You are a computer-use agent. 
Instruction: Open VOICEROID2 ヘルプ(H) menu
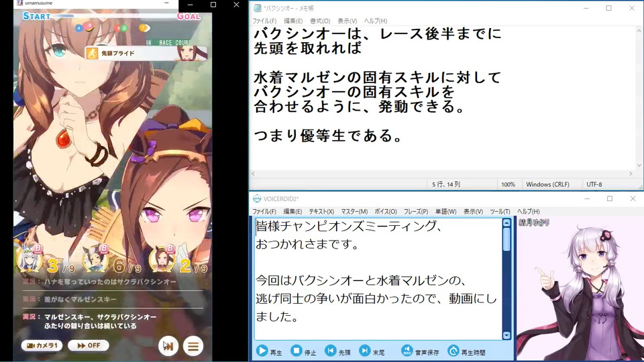[x=528, y=211]
